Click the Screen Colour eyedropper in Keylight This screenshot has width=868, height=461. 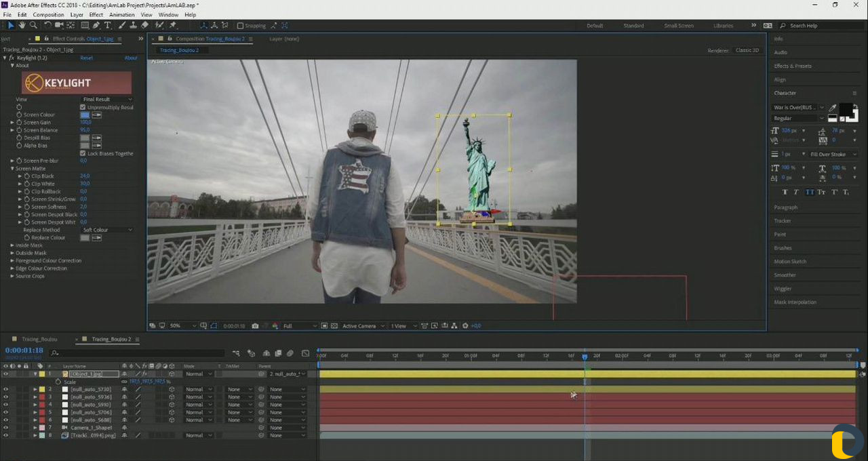[x=97, y=115]
